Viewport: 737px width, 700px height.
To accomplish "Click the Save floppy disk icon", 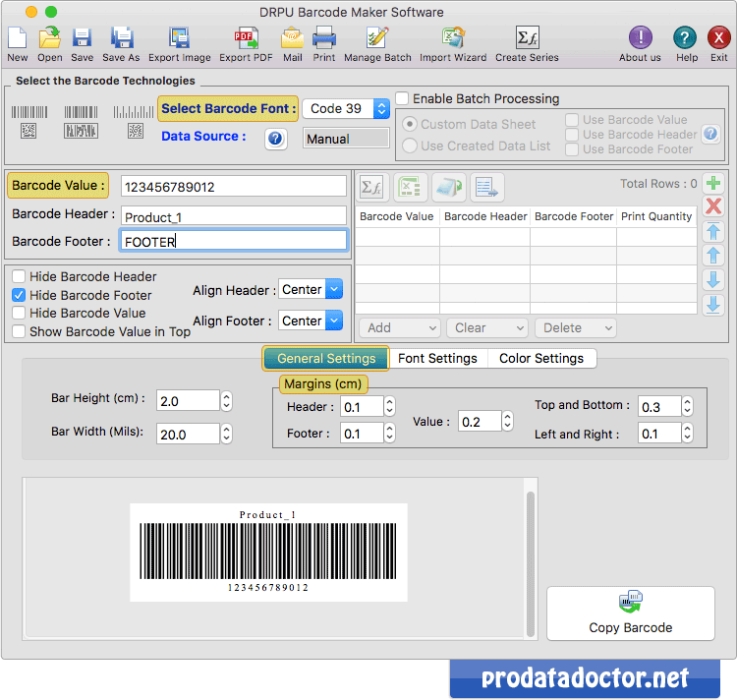I will point(82,38).
